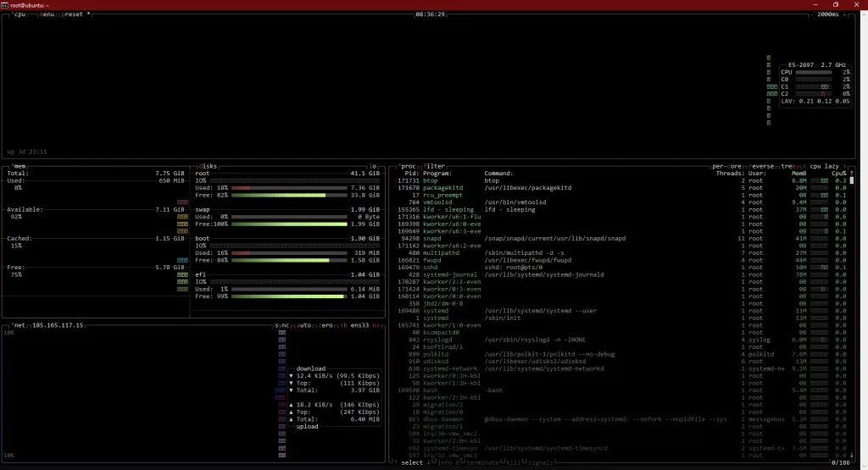Select the udisksd process row
This screenshot has height=470, width=868.
[x=622, y=361]
